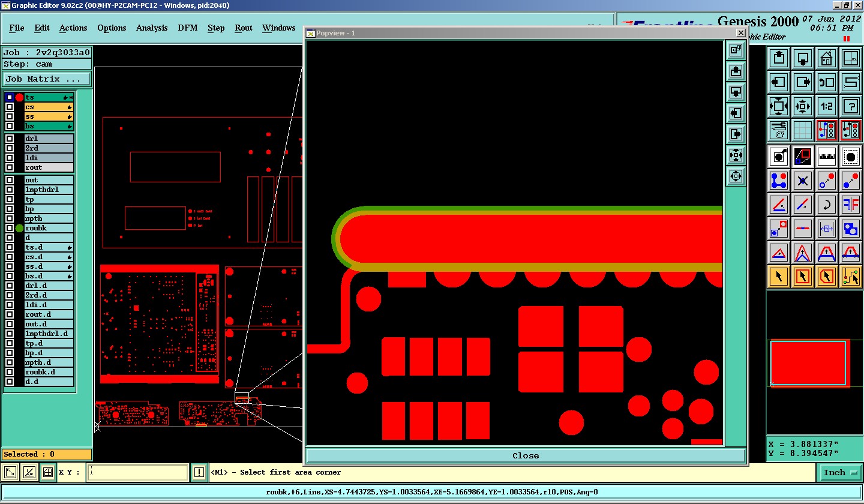The image size is (864, 504).
Task: Open the DFM menu
Action: pyautogui.click(x=188, y=28)
